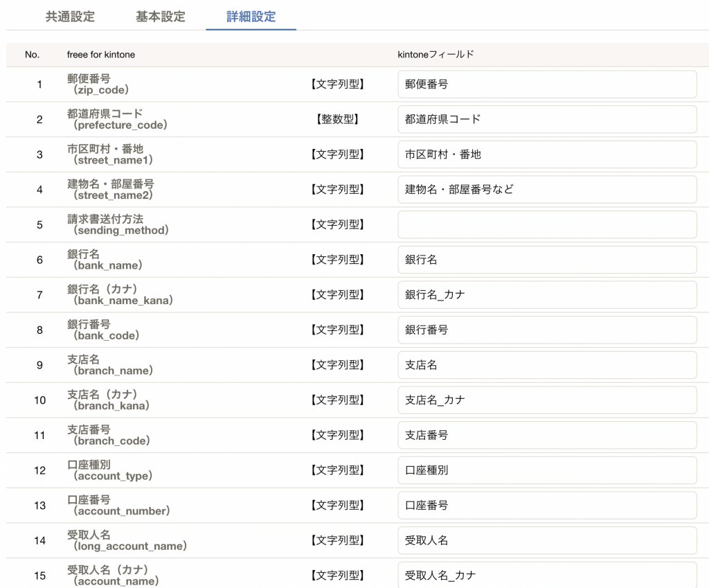Select the 銀行名 (bank_name) label
The image size is (709, 588).
105,260
